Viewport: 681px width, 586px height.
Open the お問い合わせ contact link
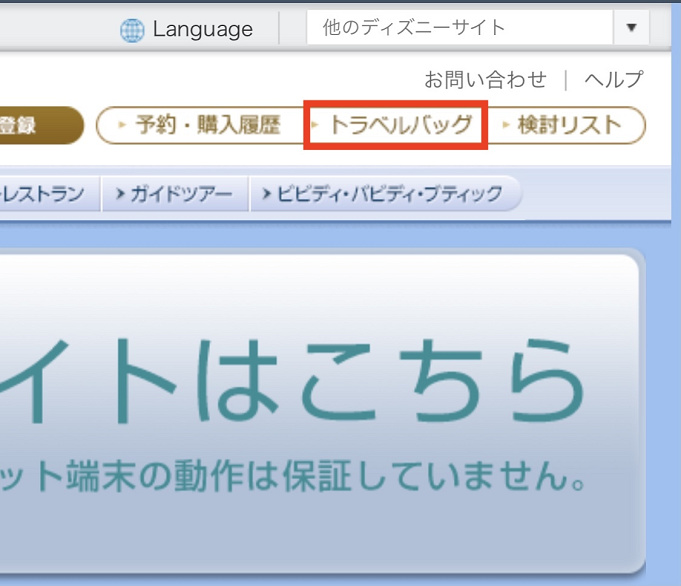(x=485, y=80)
